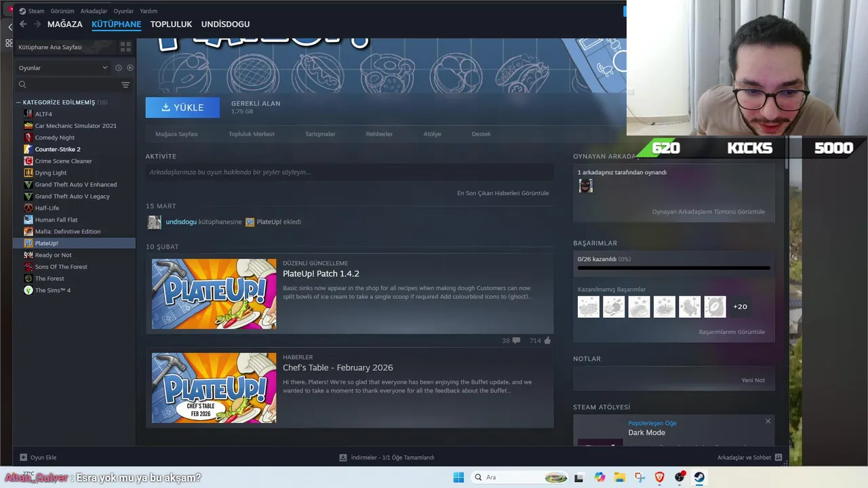Click the YÜKLE install button
This screenshot has width=868, height=488.
182,107
